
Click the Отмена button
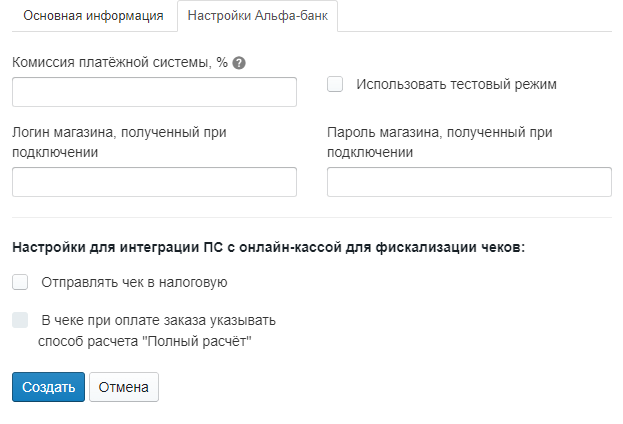(124, 387)
